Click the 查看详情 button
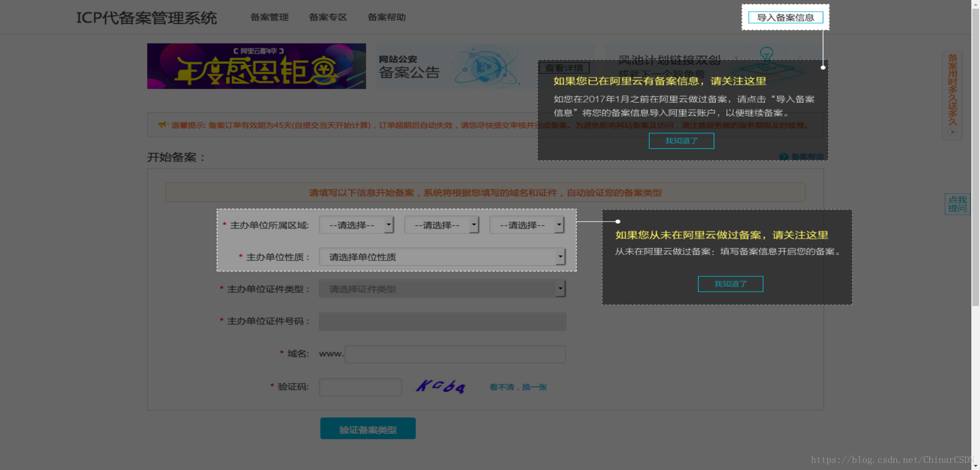Image resolution: width=980 pixels, height=470 pixels. coord(564,68)
